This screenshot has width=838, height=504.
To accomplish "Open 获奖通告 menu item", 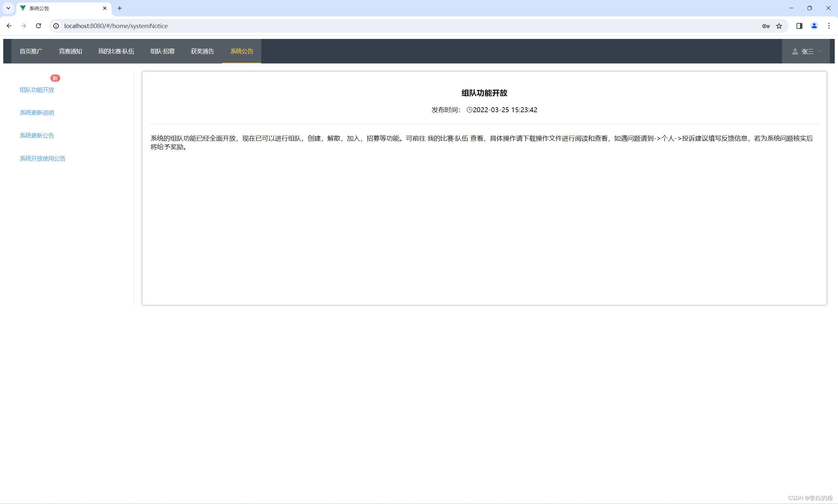I will tap(202, 51).
